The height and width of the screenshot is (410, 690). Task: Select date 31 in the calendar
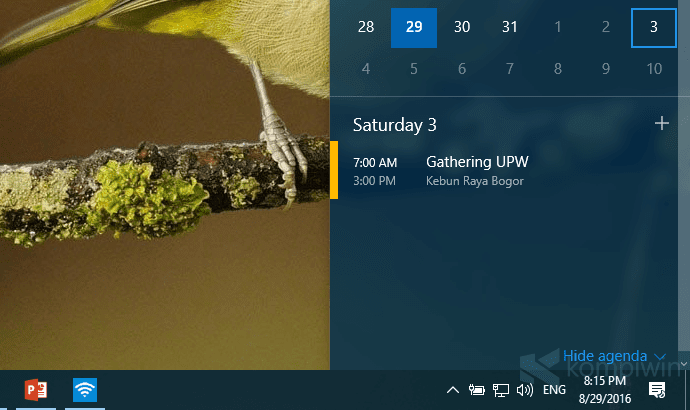[x=510, y=27]
